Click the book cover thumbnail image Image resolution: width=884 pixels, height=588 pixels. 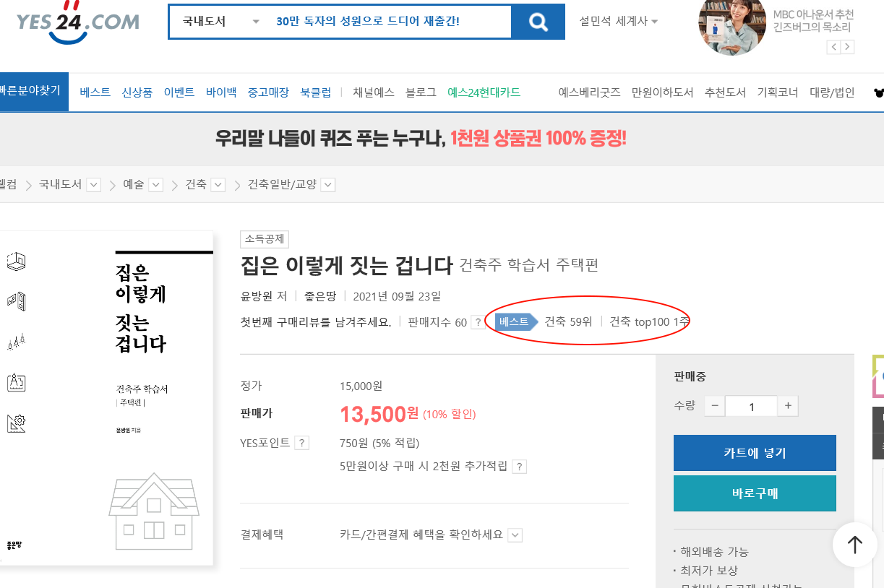tap(106, 398)
